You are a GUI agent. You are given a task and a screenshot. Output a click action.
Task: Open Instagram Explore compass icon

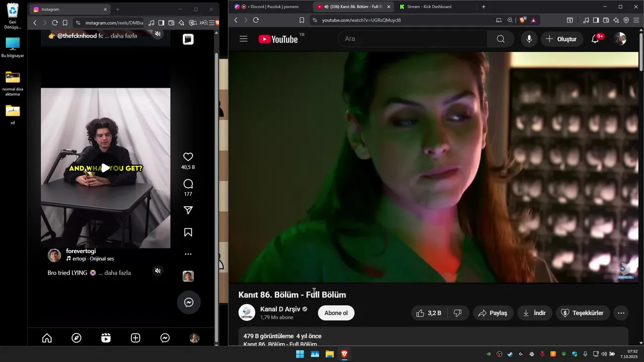coord(76,338)
